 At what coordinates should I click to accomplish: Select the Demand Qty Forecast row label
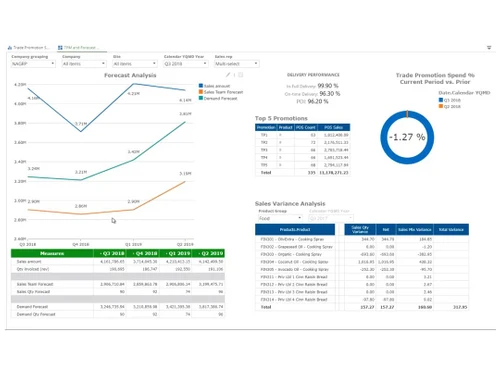click(36, 314)
